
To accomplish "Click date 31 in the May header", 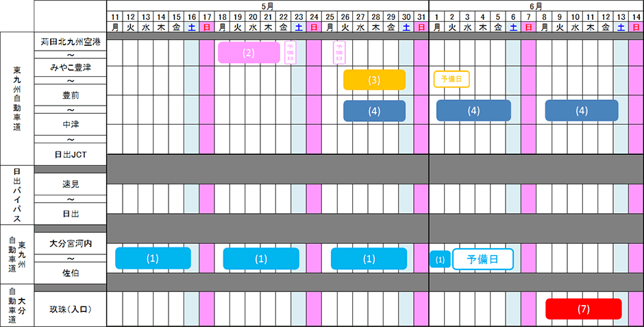I will click(421, 17).
